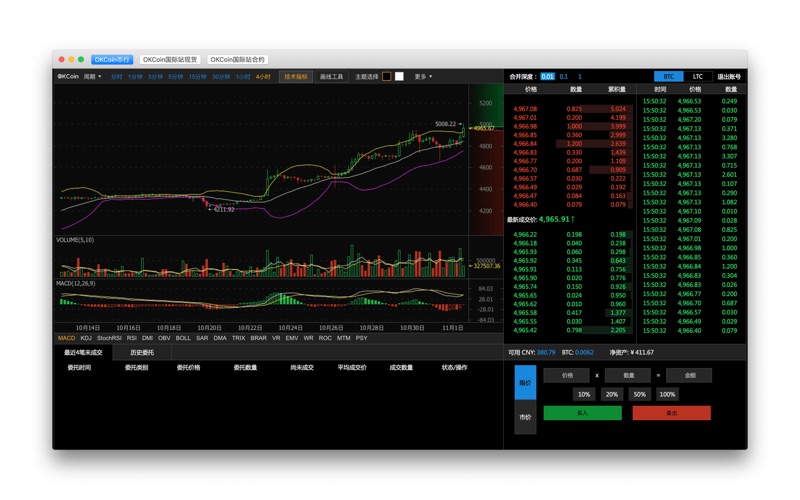The width and height of the screenshot is (800, 500).
Task: Select the StochRSI indicator
Action: [109, 338]
